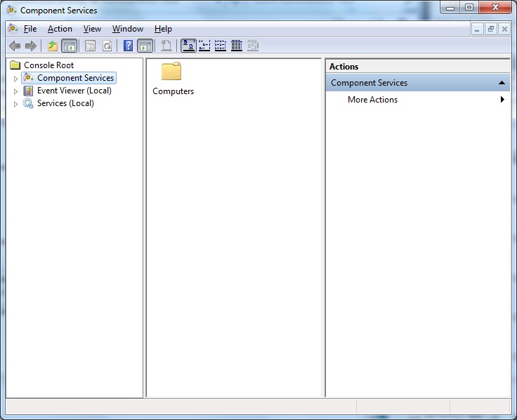Select Console Root in the tree
Viewport: 517px width, 420px height.
coord(48,65)
